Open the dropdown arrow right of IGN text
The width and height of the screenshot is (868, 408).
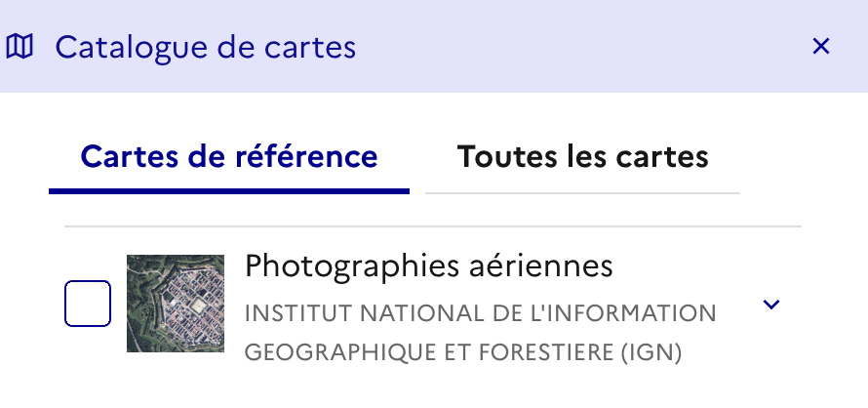(771, 305)
